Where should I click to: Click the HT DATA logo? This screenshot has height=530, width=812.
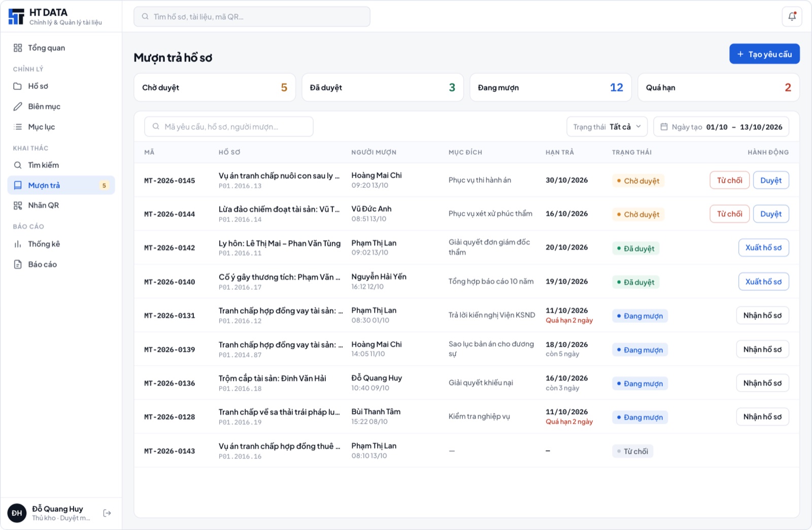[16, 17]
